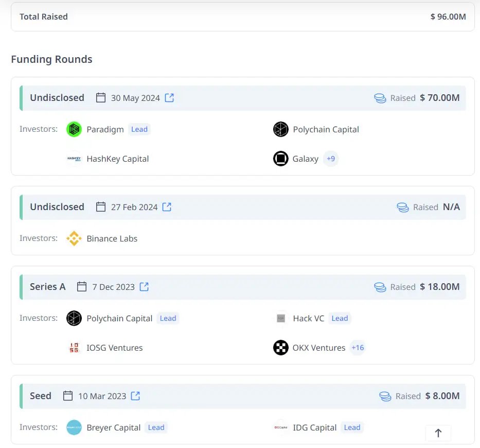This screenshot has height=448, width=480.
Task: Open the Hack VC investor link
Action: (x=309, y=319)
